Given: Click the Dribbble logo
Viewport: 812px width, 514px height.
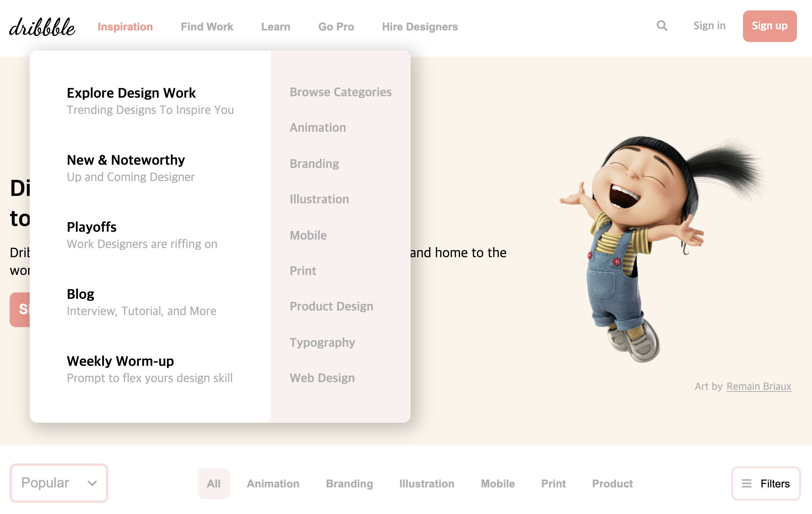Looking at the screenshot, I should 42,27.
